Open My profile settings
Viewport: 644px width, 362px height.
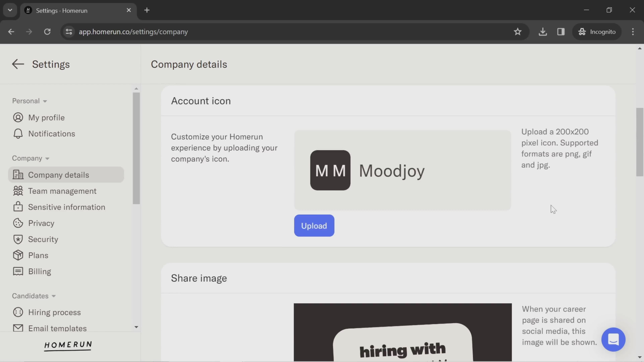pyautogui.click(x=46, y=117)
